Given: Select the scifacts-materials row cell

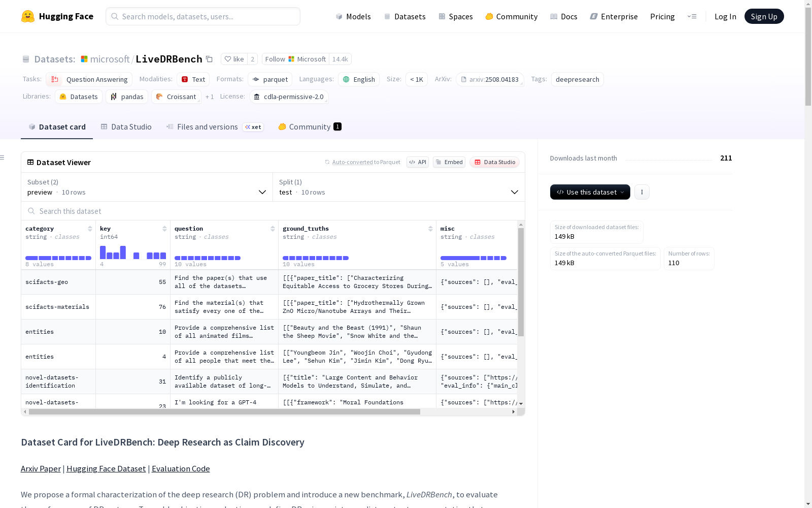Looking at the screenshot, I should click(x=58, y=307).
